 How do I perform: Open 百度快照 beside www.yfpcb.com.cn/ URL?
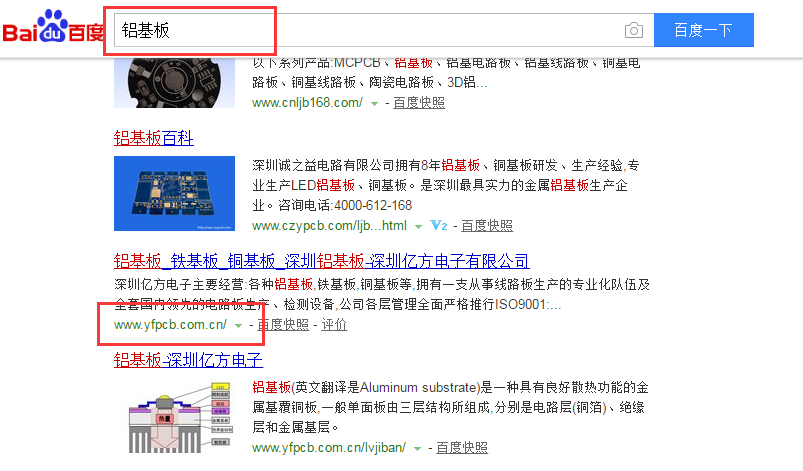283,325
